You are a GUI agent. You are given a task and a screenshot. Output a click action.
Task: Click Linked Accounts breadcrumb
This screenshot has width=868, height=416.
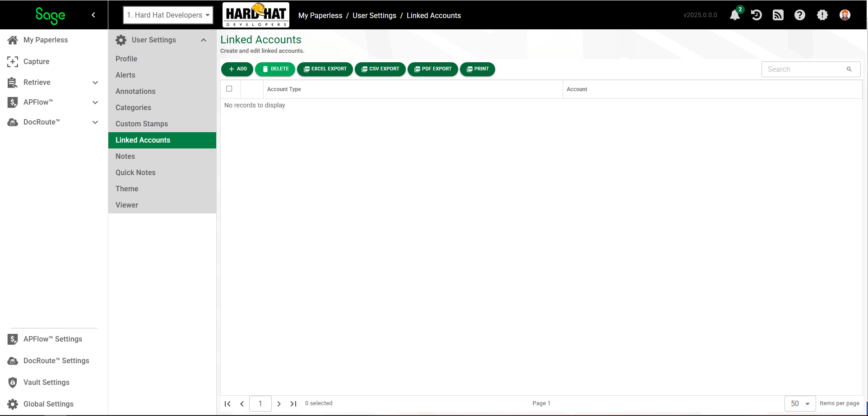(x=434, y=15)
